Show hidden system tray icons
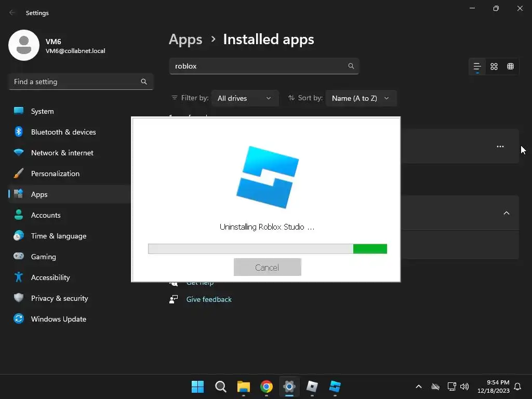This screenshot has height=399, width=532. [419, 387]
